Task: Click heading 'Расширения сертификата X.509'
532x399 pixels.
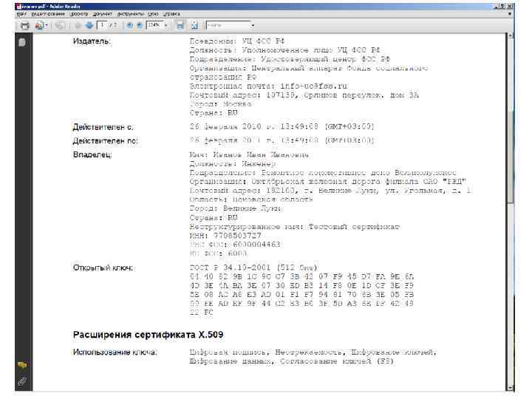Action: coord(149,335)
